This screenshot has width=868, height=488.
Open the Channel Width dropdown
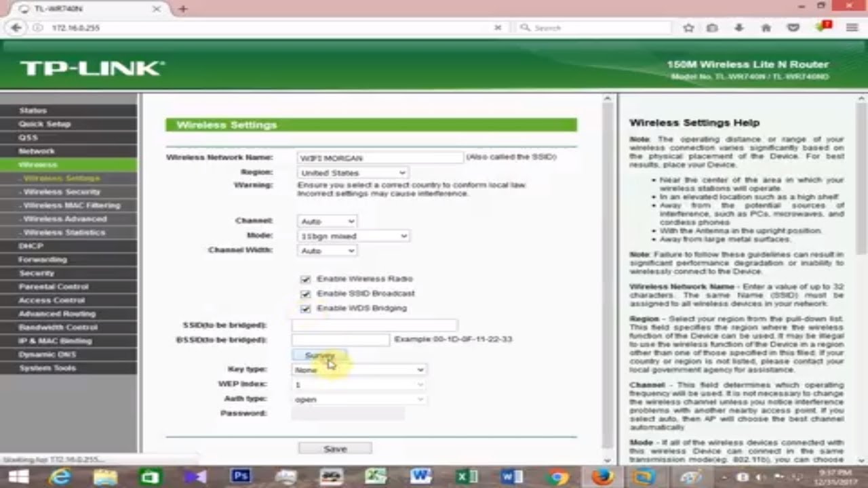pyautogui.click(x=327, y=251)
